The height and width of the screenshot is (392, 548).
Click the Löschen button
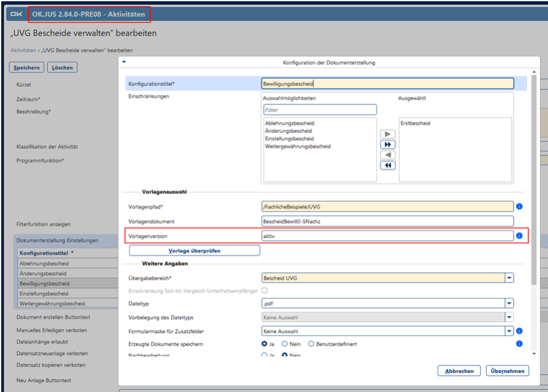click(x=62, y=68)
